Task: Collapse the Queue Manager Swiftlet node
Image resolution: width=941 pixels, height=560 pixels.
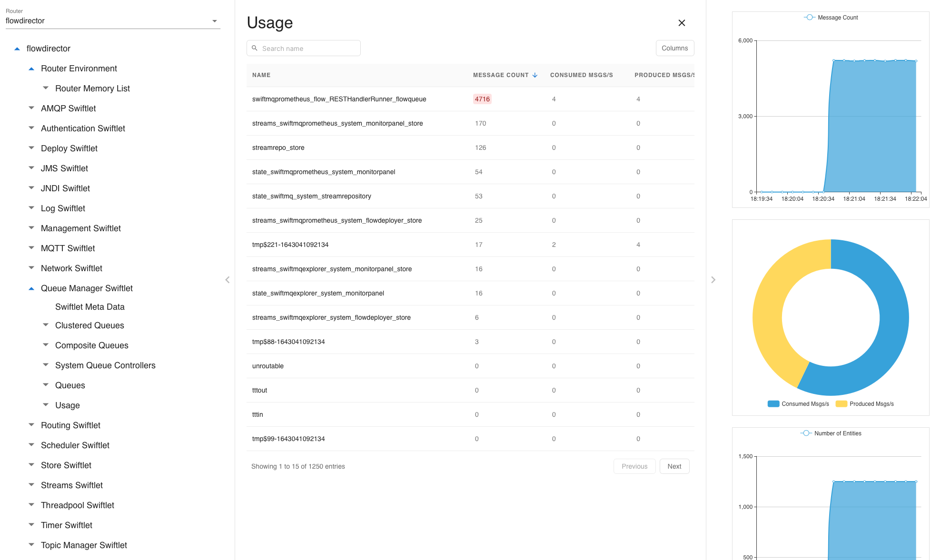Action: [31, 288]
